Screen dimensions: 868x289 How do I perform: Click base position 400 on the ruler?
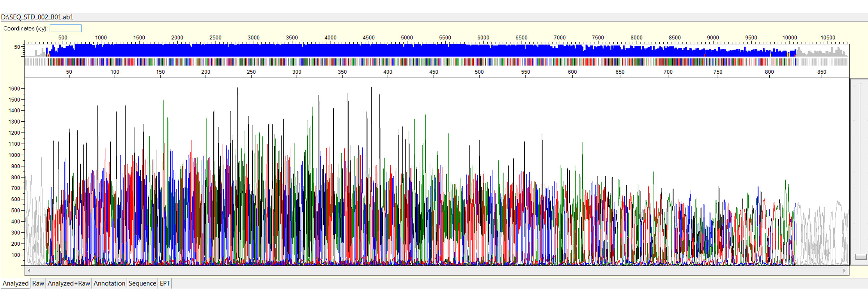coord(388,72)
